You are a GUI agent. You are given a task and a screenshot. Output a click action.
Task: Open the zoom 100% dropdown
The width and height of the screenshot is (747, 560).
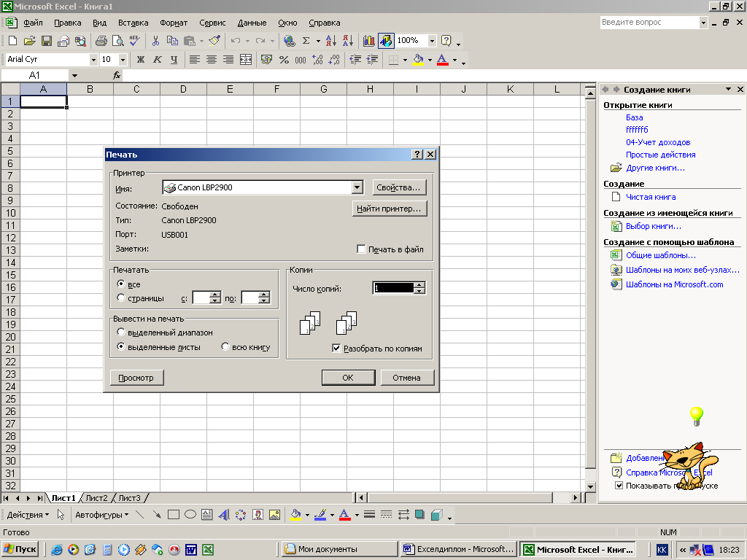coord(432,41)
